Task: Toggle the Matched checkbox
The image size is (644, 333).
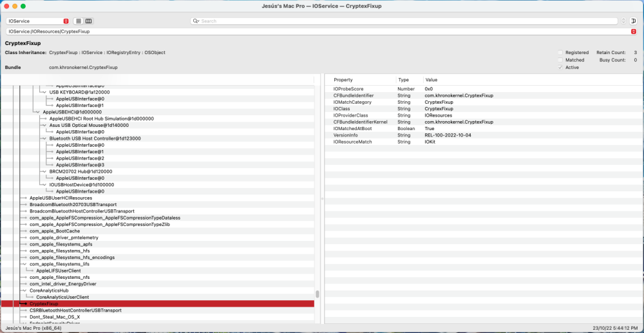Action: pyautogui.click(x=560, y=60)
